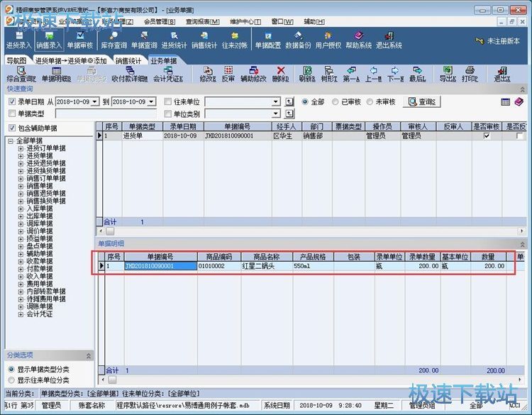
Task: Open 单据配置 document configuration
Action: pos(267,40)
